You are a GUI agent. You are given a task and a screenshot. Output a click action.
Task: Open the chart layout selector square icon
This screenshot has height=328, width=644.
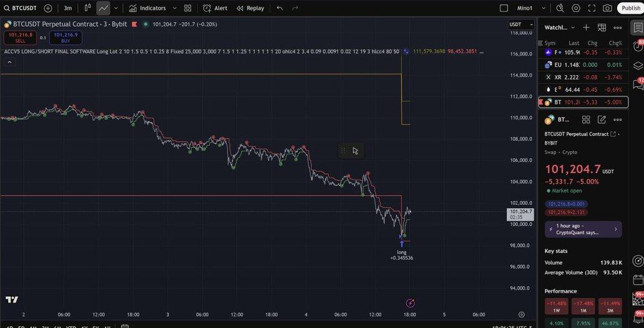click(x=504, y=8)
